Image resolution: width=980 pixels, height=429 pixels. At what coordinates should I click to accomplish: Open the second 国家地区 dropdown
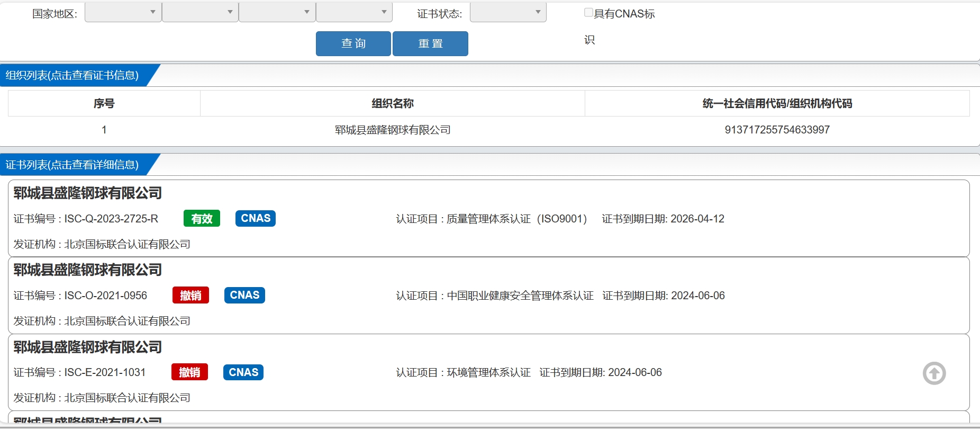[x=200, y=12]
